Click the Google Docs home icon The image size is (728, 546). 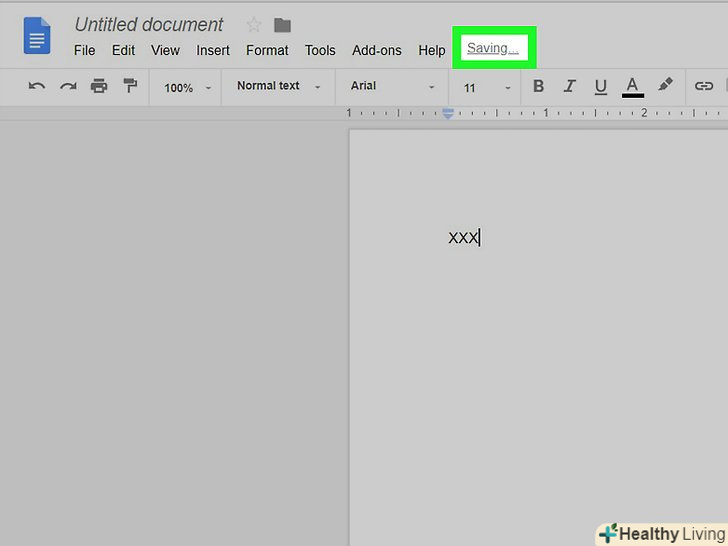click(x=37, y=35)
